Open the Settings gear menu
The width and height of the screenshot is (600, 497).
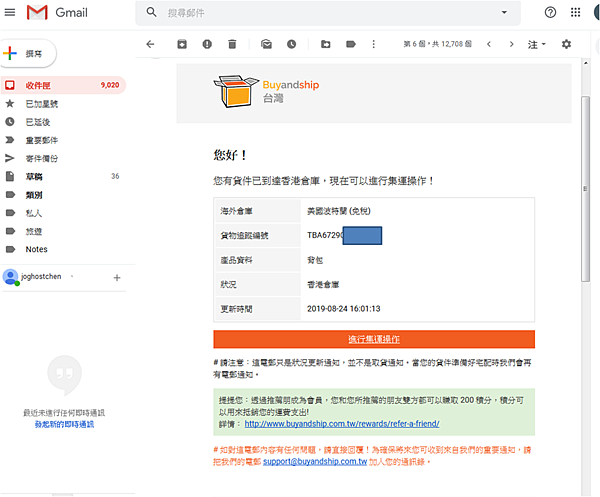[566, 44]
